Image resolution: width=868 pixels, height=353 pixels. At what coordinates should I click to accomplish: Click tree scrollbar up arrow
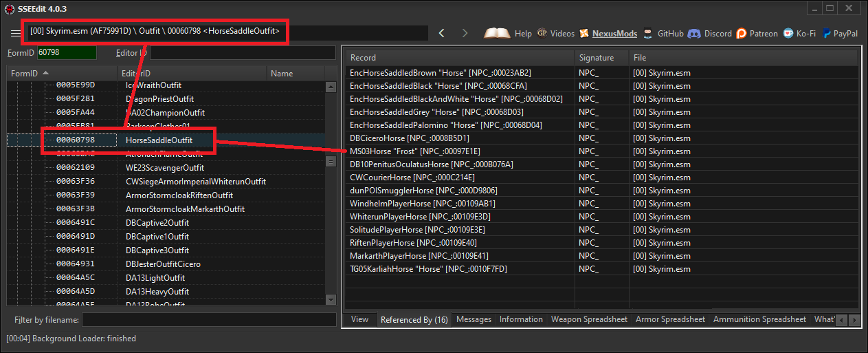(331, 86)
